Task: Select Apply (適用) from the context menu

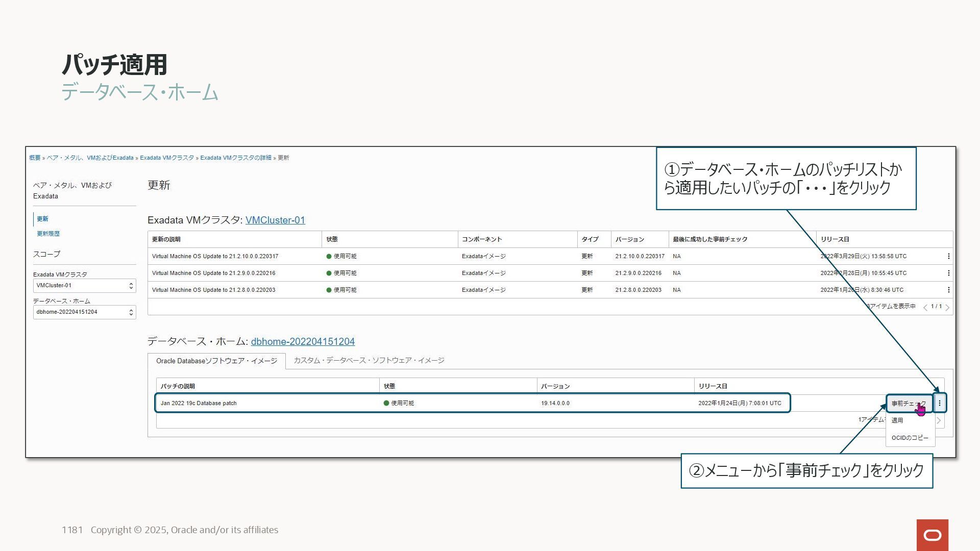Action: (x=897, y=420)
